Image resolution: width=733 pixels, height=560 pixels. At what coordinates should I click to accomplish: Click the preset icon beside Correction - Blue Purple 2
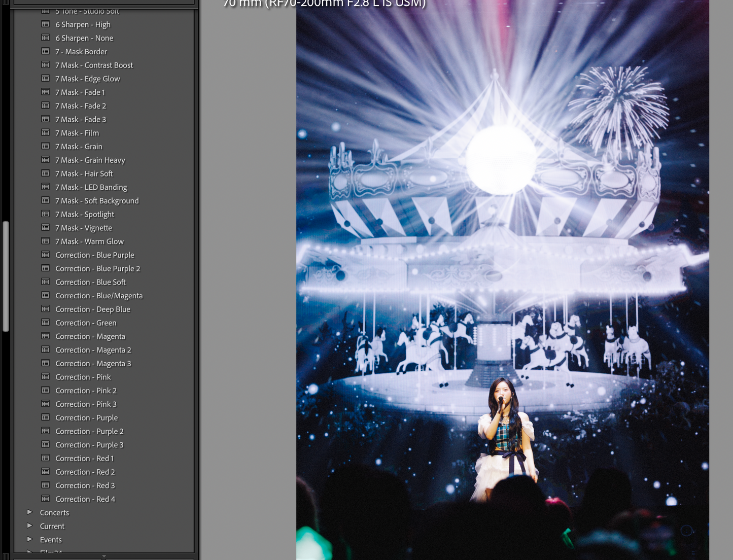click(x=46, y=268)
